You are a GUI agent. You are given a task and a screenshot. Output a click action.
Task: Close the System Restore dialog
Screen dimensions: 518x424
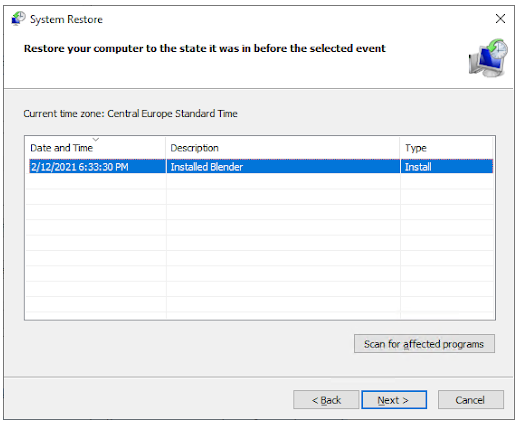click(500, 18)
